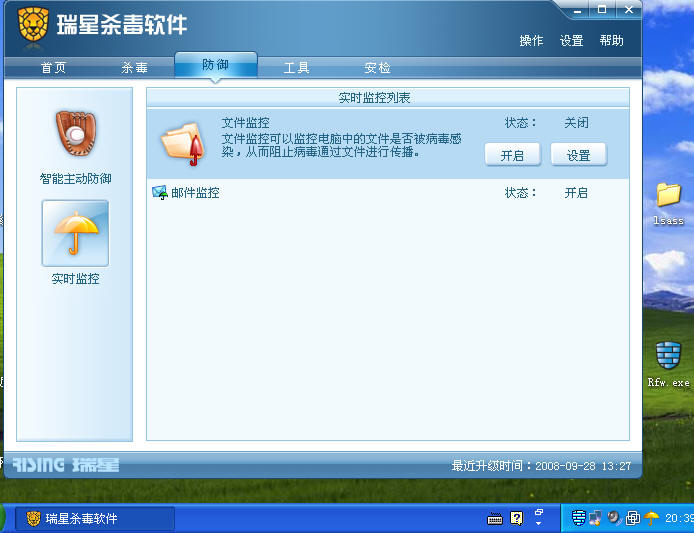Select the 防御 tab
Image resolution: width=694 pixels, height=533 pixels.
[216, 65]
